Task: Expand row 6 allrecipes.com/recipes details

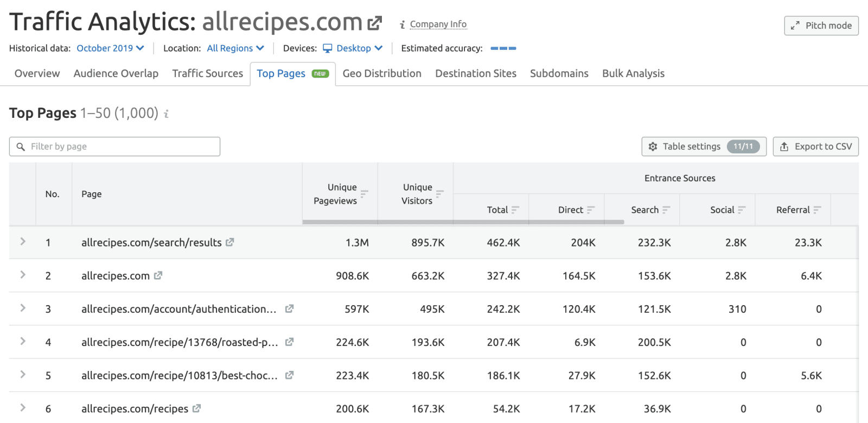Action: pos(23,407)
